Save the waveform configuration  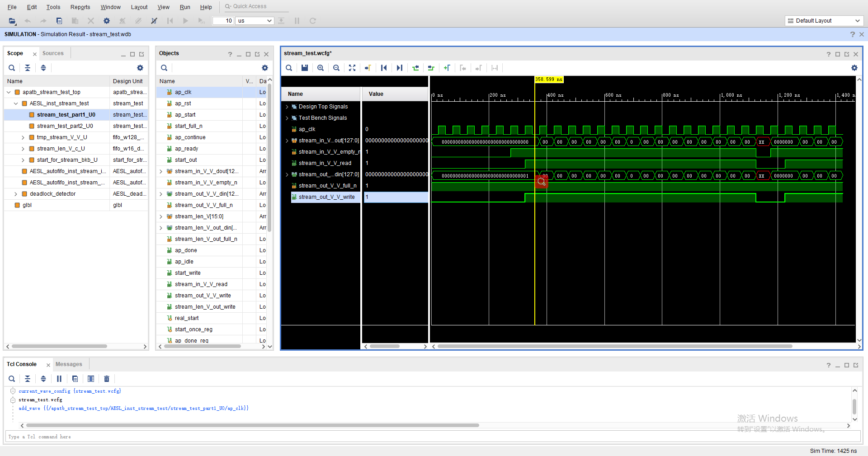[x=305, y=68]
